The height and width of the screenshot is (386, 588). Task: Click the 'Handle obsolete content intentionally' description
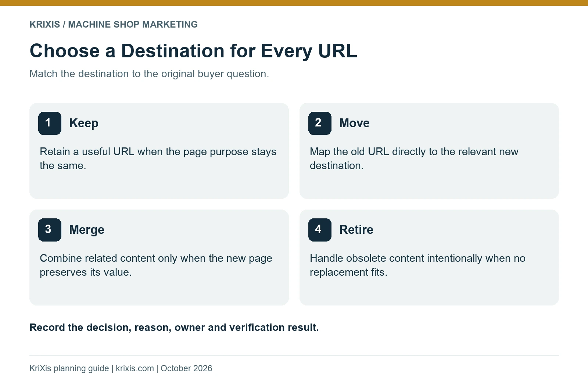pos(417,265)
